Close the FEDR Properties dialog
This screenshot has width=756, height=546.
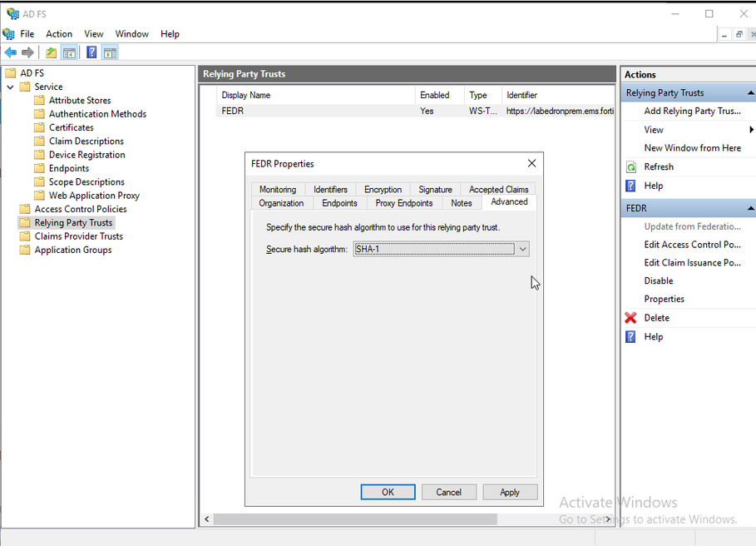point(531,163)
